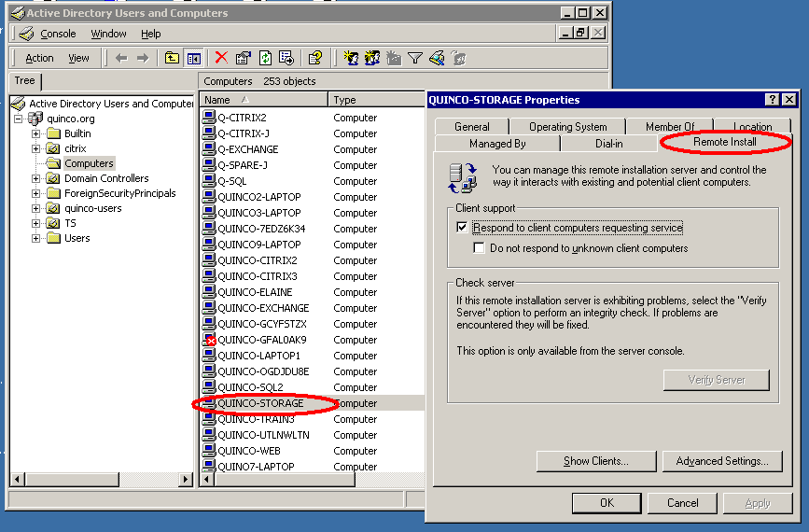Click the yellow question mark Help icon
Image resolution: width=809 pixels, height=532 pixels.
(x=315, y=58)
